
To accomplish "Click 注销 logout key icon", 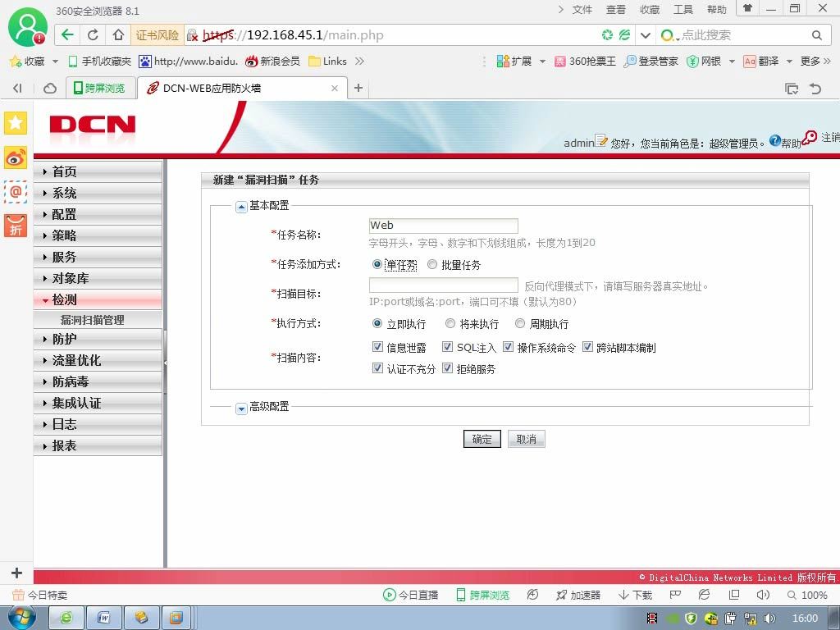I will (810, 137).
